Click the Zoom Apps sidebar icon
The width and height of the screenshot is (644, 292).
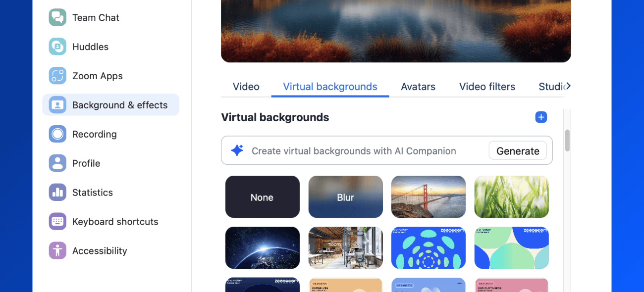point(57,76)
